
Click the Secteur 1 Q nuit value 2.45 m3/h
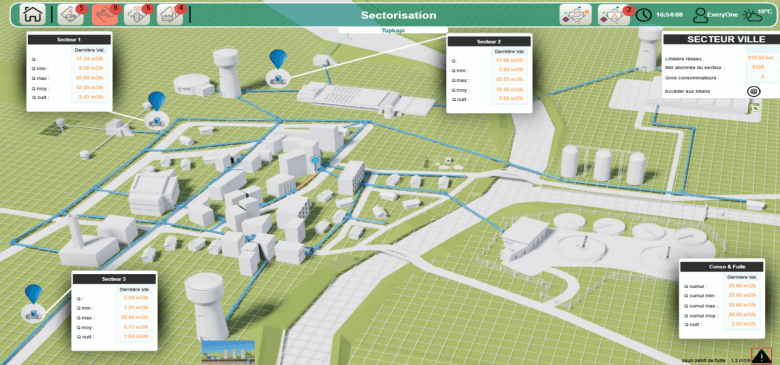click(x=90, y=97)
